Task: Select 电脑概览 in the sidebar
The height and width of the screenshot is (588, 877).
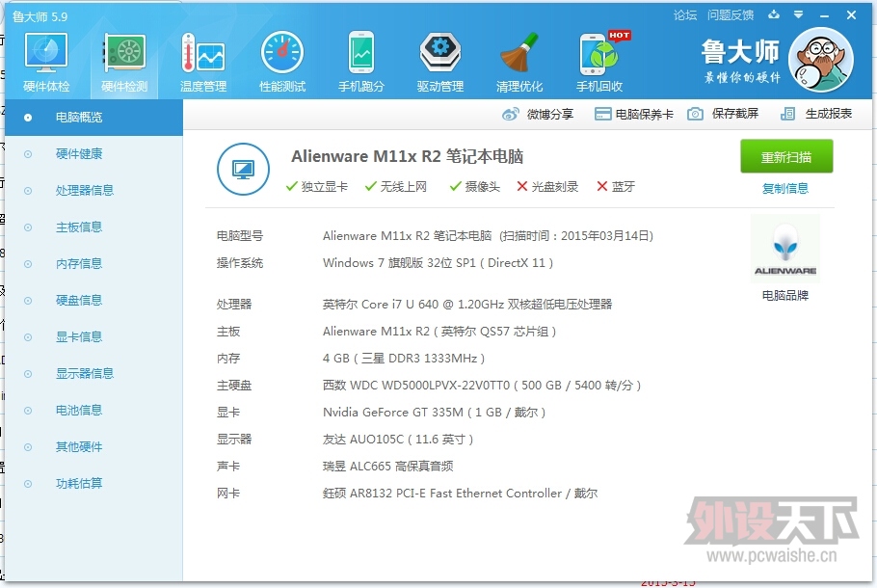Action: (x=94, y=118)
